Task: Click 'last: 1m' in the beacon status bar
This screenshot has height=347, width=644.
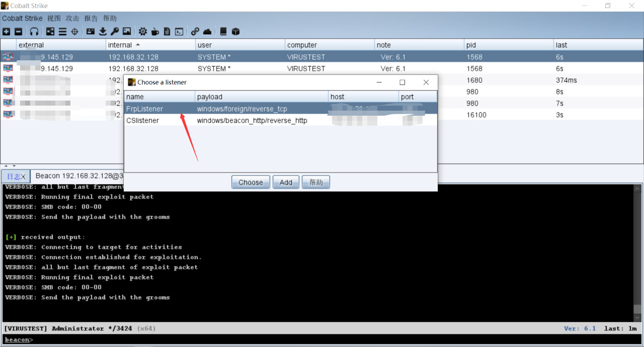Action: (x=621, y=328)
